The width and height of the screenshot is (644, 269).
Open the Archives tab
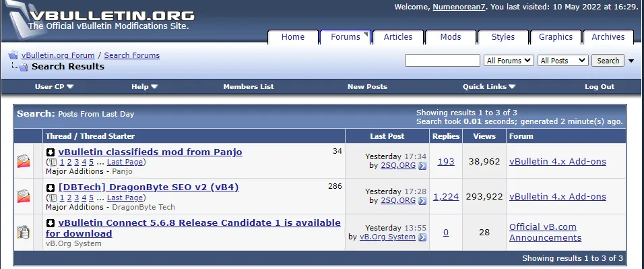pyautogui.click(x=608, y=37)
